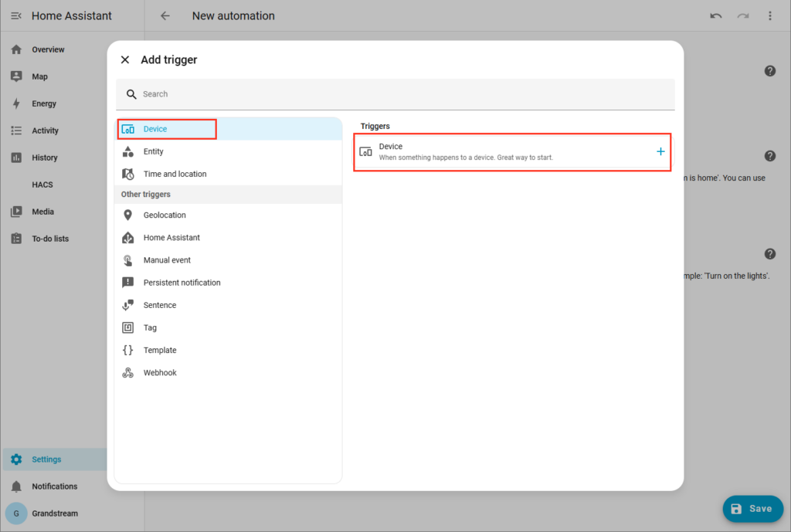Click the Energy lightning icon
791x532 pixels.
[16, 103]
